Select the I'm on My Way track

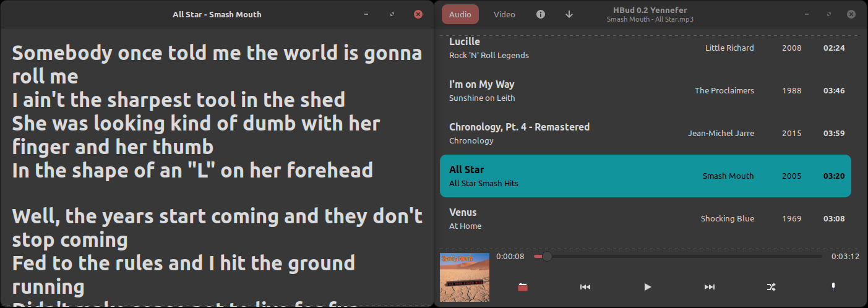[645, 91]
